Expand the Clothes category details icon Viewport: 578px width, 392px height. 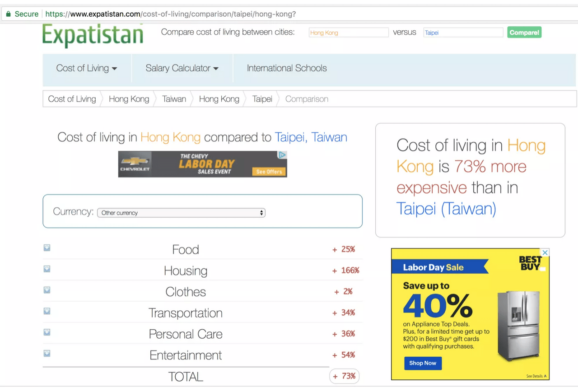(47, 290)
